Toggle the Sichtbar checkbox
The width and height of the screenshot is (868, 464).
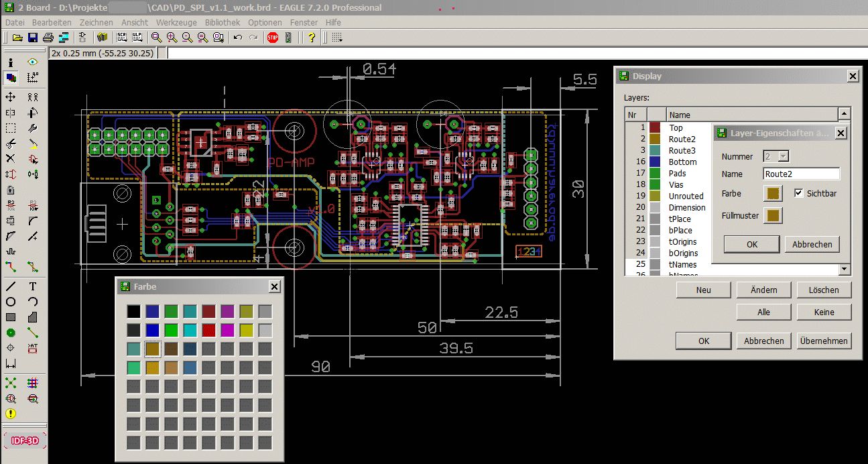[798, 193]
